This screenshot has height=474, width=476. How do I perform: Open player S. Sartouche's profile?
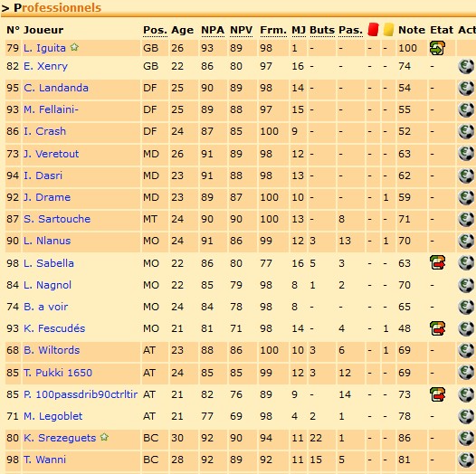pos(57,219)
